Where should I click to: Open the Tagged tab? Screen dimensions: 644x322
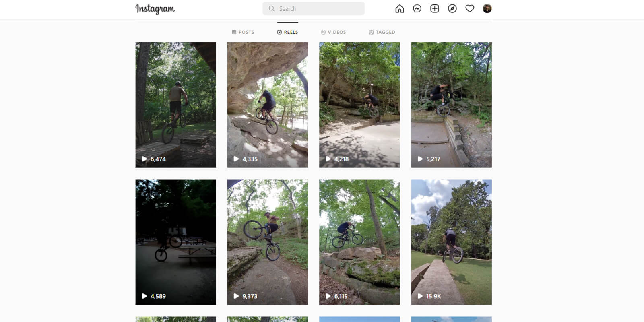coord(382,32)
